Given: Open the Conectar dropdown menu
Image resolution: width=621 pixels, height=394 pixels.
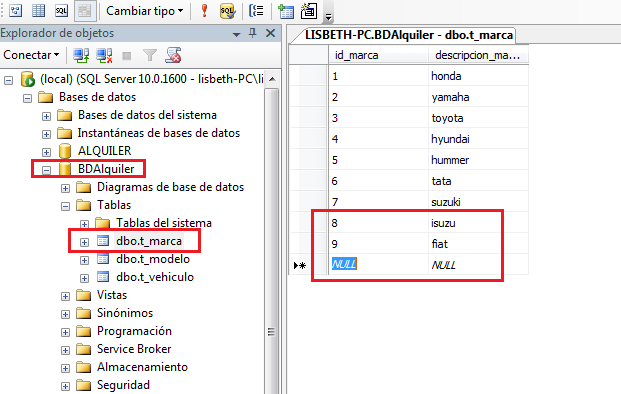Looking at the screenshot, I should tap(31, 55).
